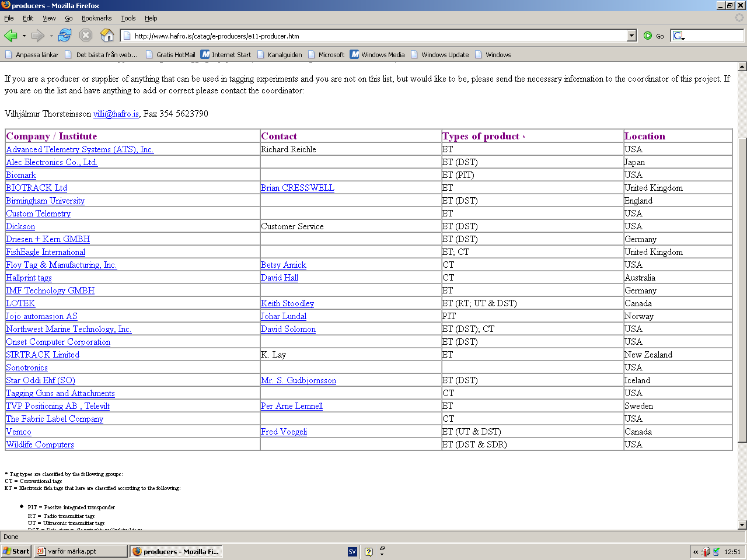
Task: Click the Forward navigation arrow
Action: (38, 36)
